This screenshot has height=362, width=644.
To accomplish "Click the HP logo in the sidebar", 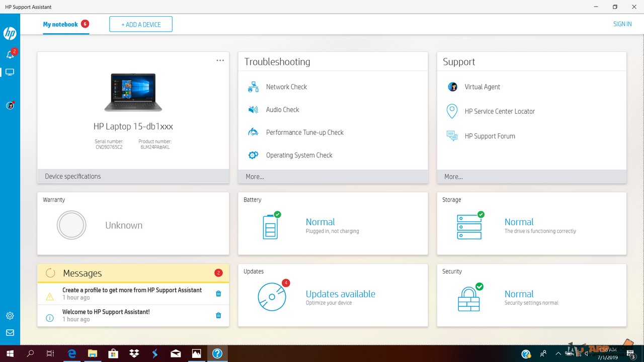I will (10, 34).
